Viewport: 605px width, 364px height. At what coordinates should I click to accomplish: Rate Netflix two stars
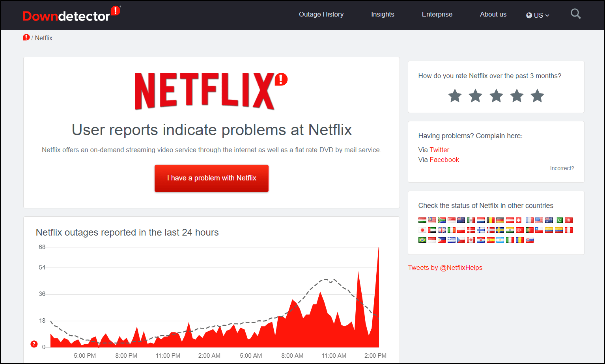pos(475,96)
